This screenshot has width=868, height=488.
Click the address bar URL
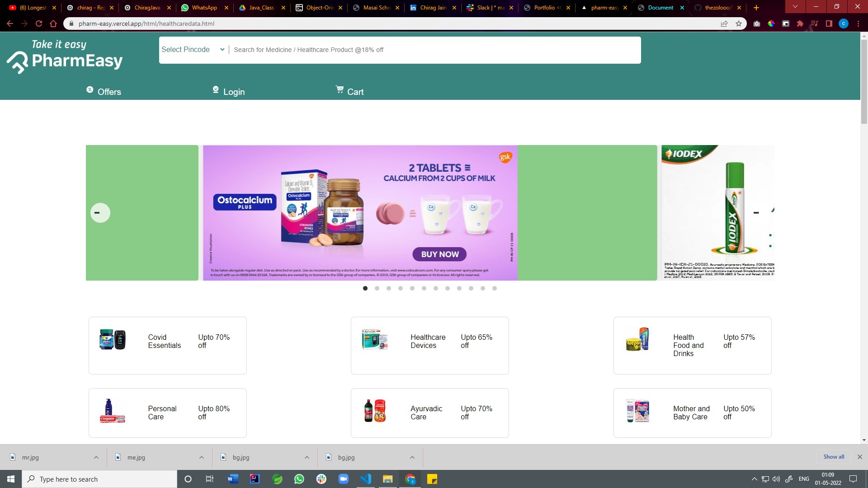146,23
